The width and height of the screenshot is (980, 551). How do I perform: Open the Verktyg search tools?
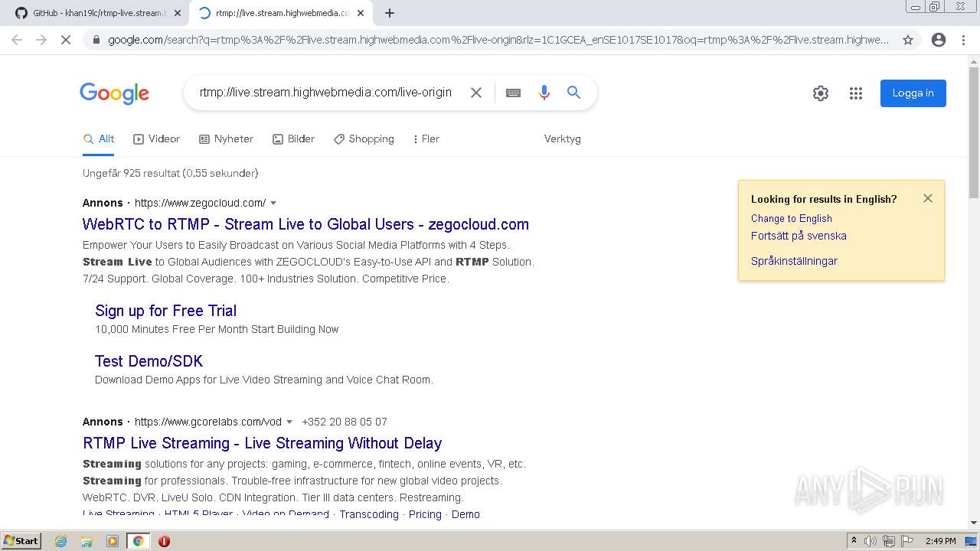click(x=563, y=139)
